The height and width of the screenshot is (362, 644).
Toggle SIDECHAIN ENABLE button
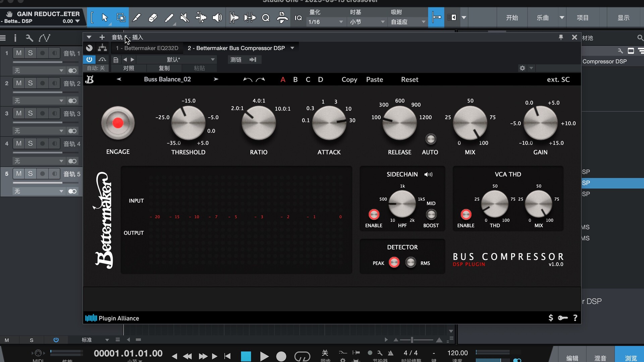click(374, 214)
